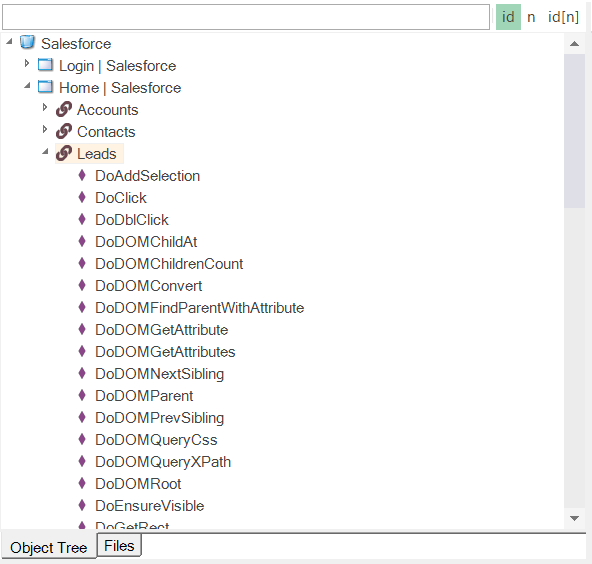Viewport: 592px width, 564px height.
Task: Select the Leads object label
Action: [x=97, y=154]
